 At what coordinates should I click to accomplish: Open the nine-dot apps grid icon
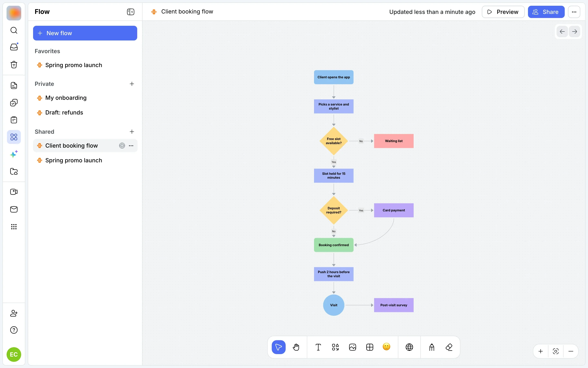point(14,227)
